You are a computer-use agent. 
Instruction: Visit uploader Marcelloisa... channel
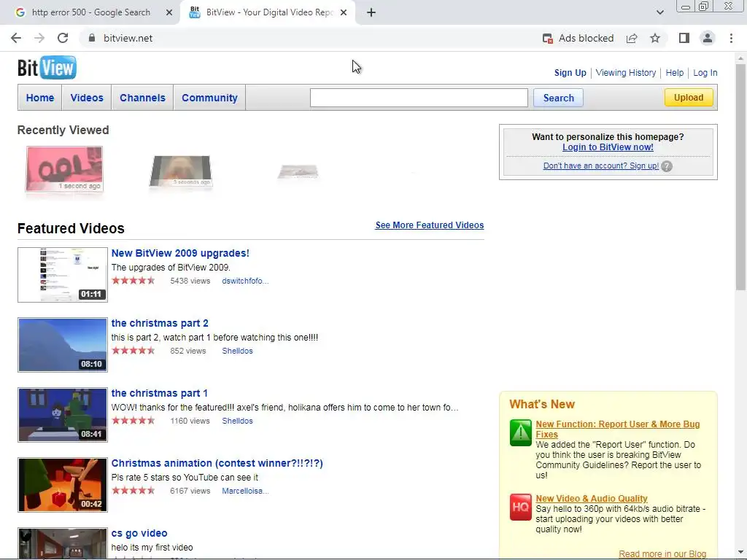point(245,491)
